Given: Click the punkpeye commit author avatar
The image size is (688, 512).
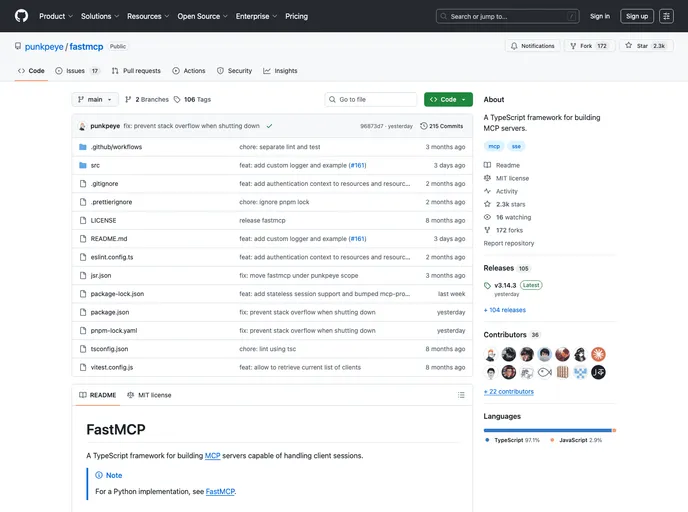Looking at the screenshot, I should click(x=82, y=126).
